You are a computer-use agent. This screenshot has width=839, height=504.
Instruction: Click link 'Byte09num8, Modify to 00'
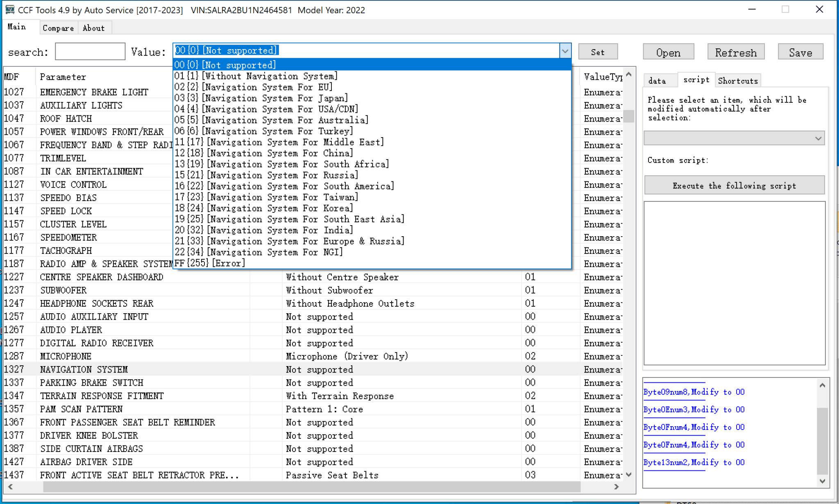pos(694,392)
